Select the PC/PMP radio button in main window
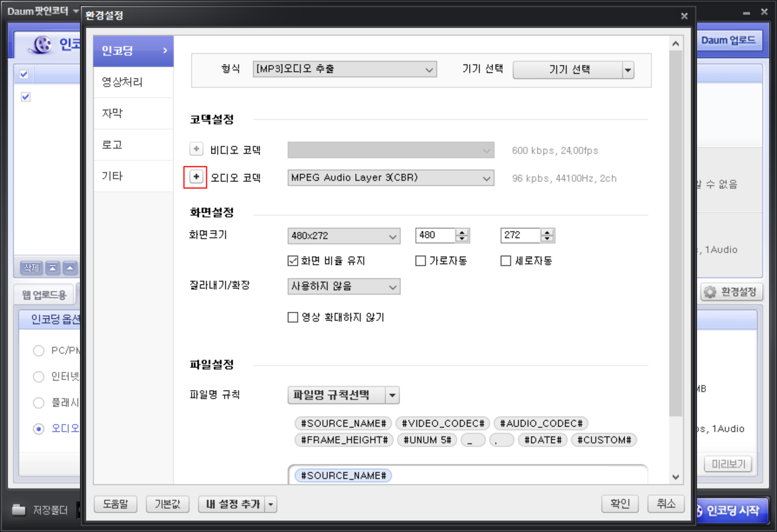 pos(39,351)
